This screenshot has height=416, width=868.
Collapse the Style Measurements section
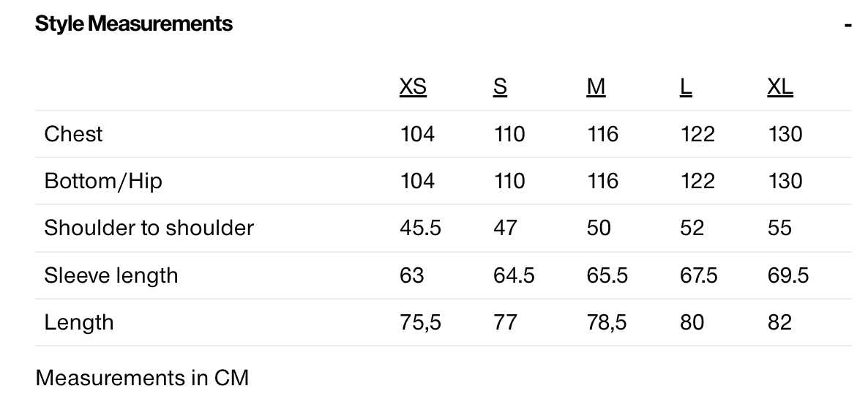click(x=848, y=24)
